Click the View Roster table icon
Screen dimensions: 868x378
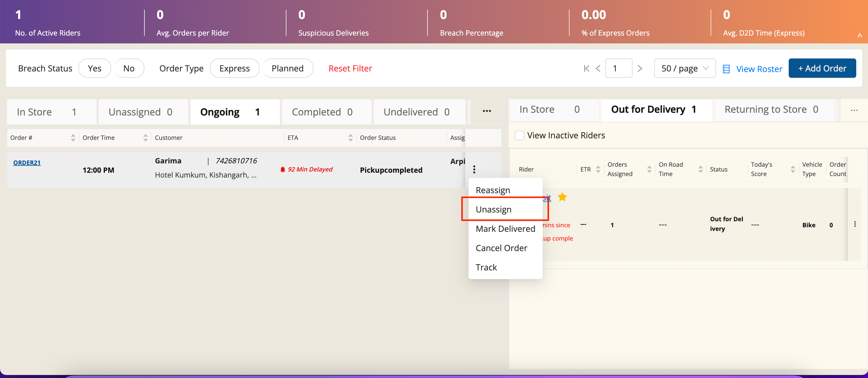tap(726, 69)
